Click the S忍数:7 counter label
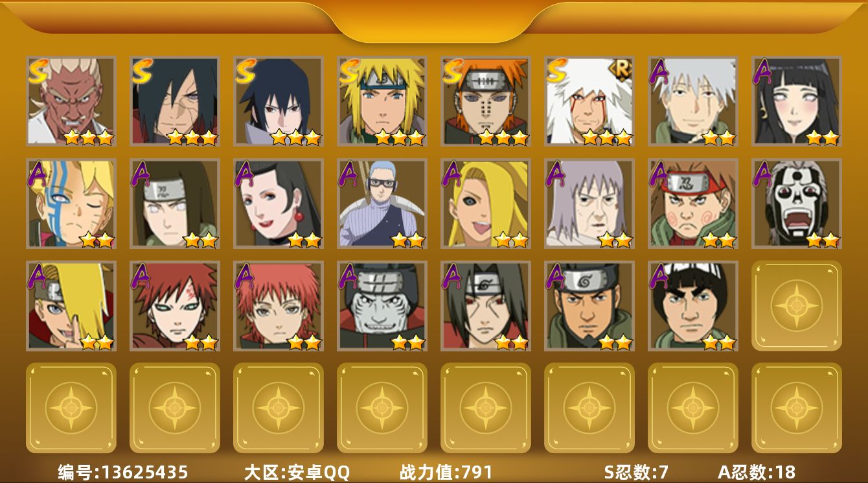The height and width of the screenshot is (483, 868). click(636, 471)
